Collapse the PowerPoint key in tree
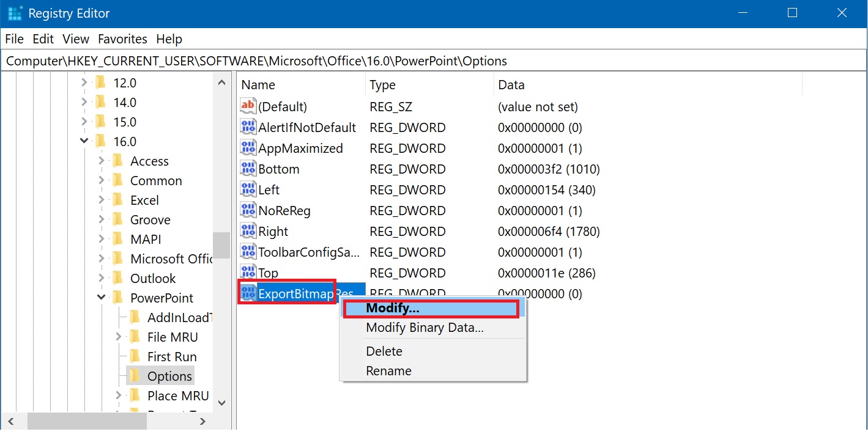The width and height of the screenshot is (868, 437). point(102,298)
